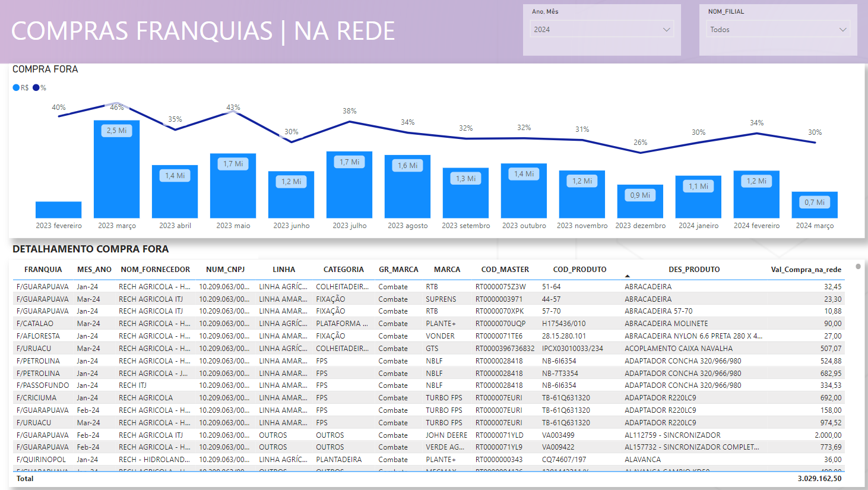
Task: Click the total value 3.029.162,50
Action: 819,479
